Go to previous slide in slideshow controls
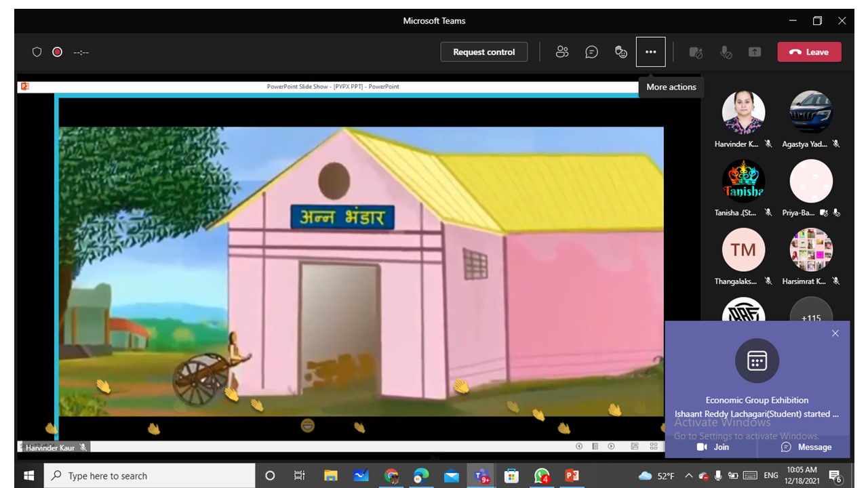The image size is (868, 488). pos(579,446)
